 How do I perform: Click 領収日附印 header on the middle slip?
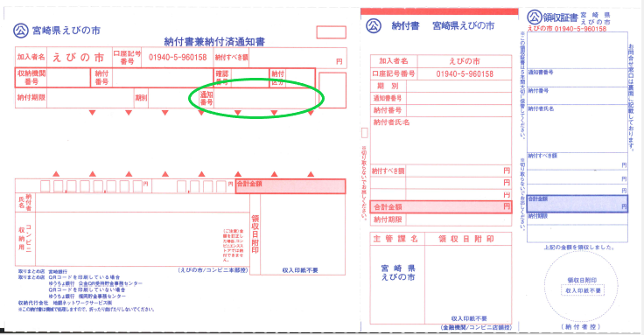pos(465,239)
